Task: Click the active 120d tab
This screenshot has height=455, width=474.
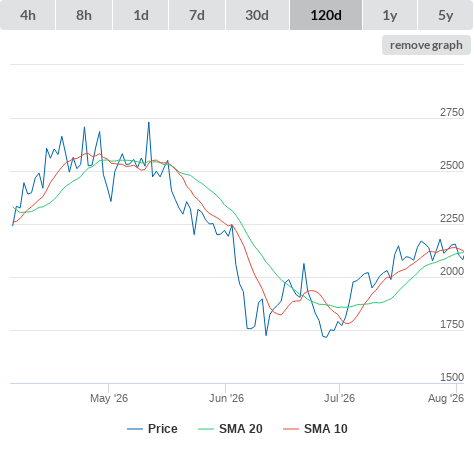Action: tap(326, 15)
